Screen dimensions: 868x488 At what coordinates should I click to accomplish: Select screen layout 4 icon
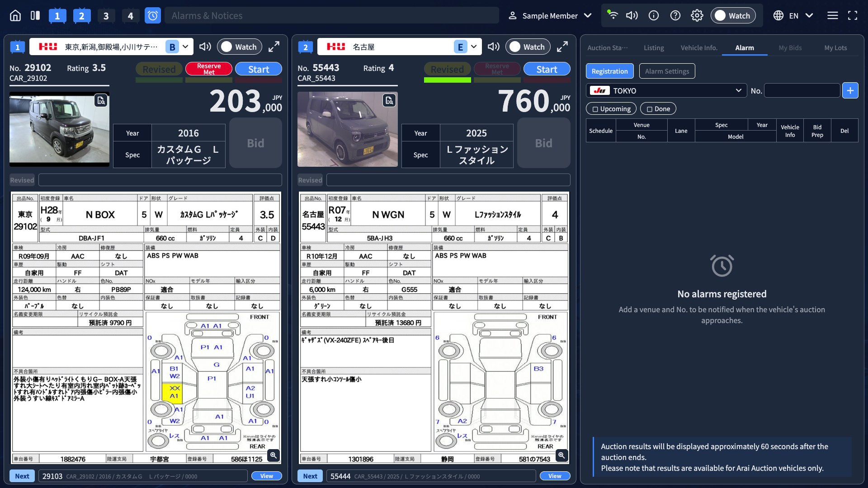pyautogui.click(x=130, y=16)
